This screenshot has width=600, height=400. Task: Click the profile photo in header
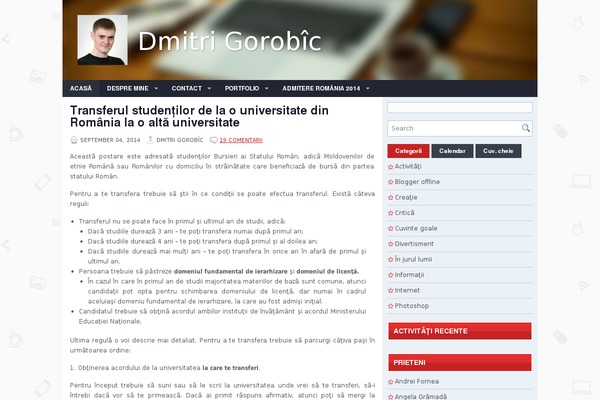(103, 40)
